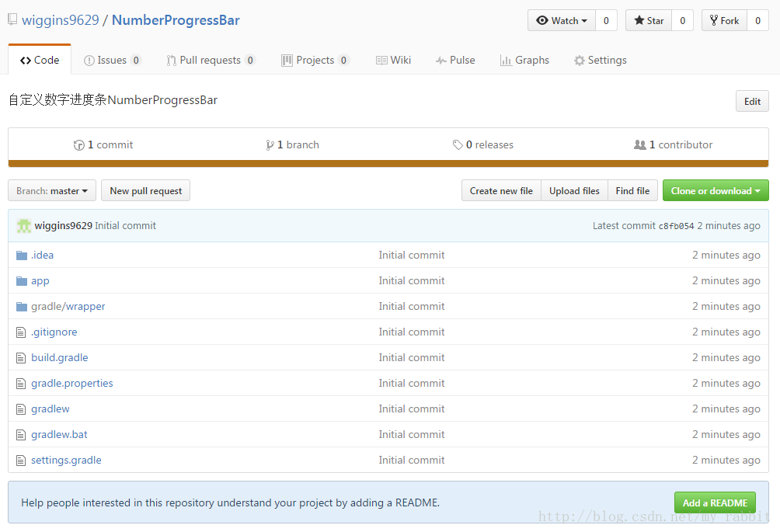
Task: Open the Wiki tab
Action: coord(393,60)
